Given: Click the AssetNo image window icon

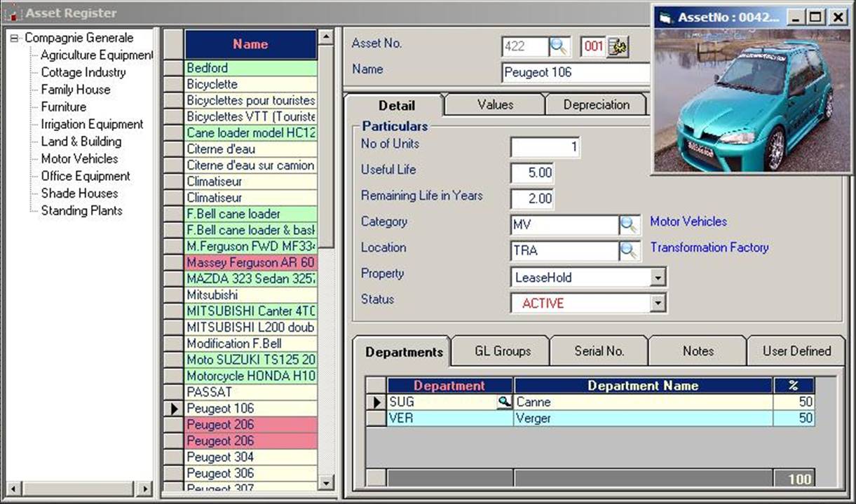Looking at the screenshot, I should coord(665,18).
